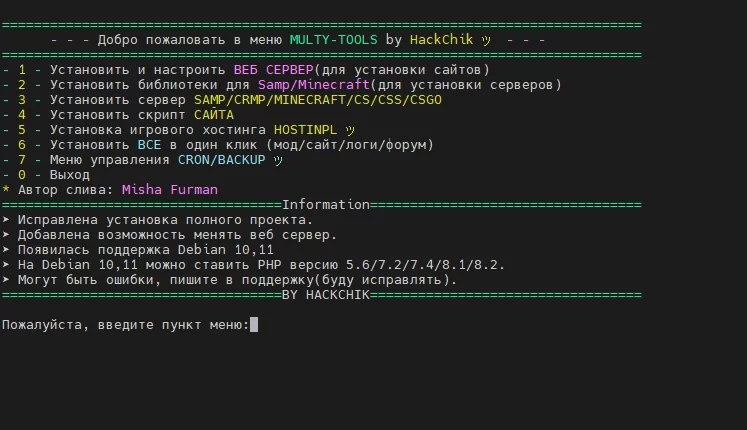This screenshot has height=430, width=747.
Task: Click the smiley symbol after HOSTINPL
Action: pos(349,130)
